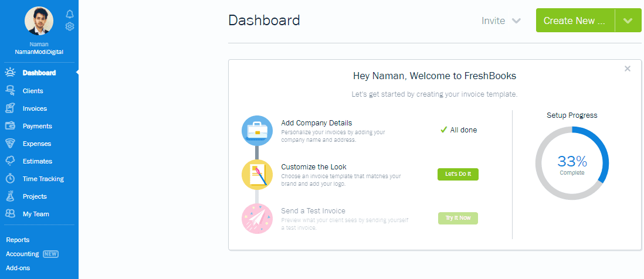The height and width of the screenshot is (279, 644).
Task: Click the Let's Do It button
Action: [x=458, y=174]
